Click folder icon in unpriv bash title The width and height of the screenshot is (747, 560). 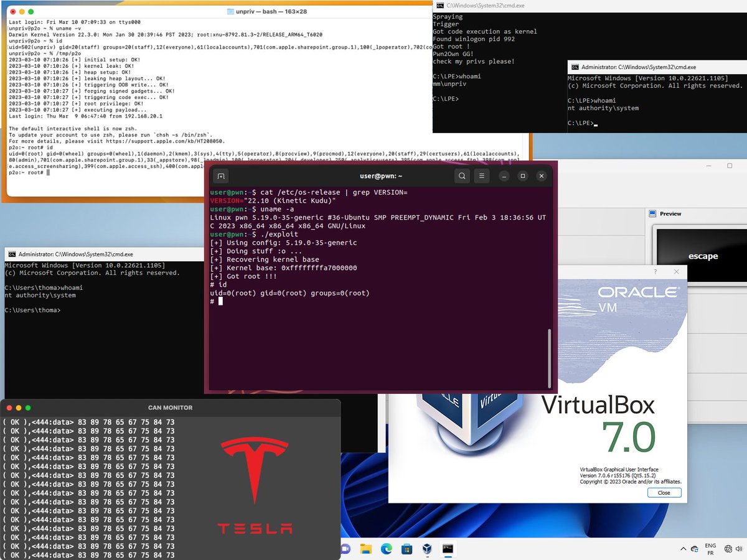click(230, 12)
